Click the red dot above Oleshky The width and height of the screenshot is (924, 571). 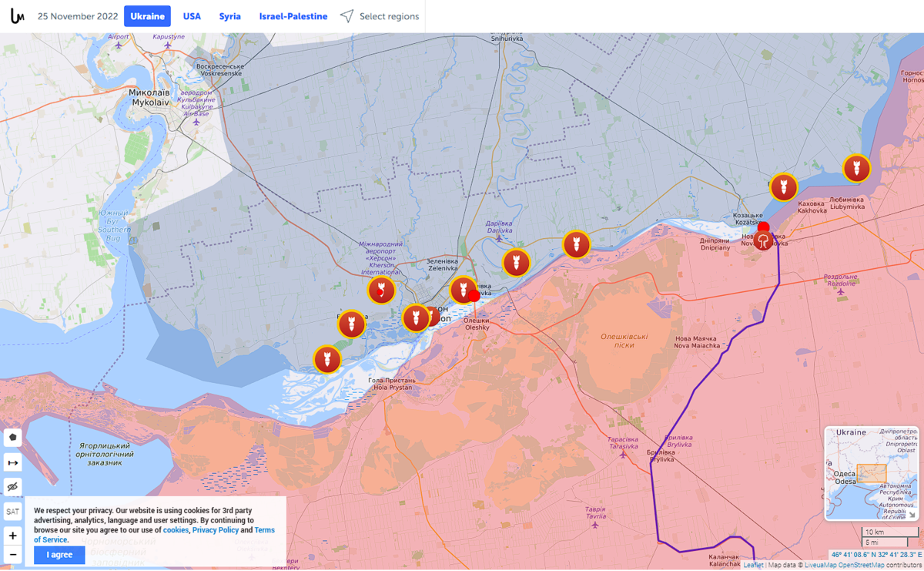pyautogui.click(x=474, y=296)
